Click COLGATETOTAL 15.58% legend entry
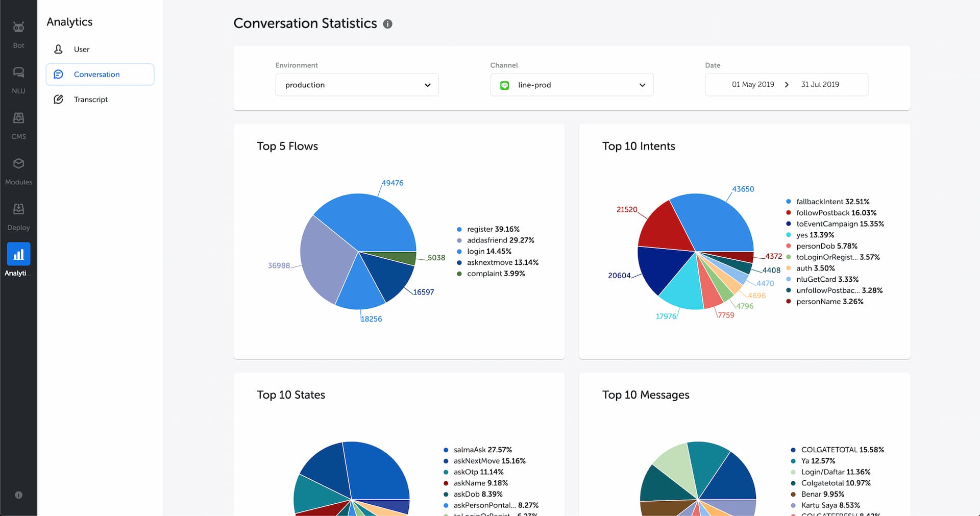980x516 pixels. point(837,450)
